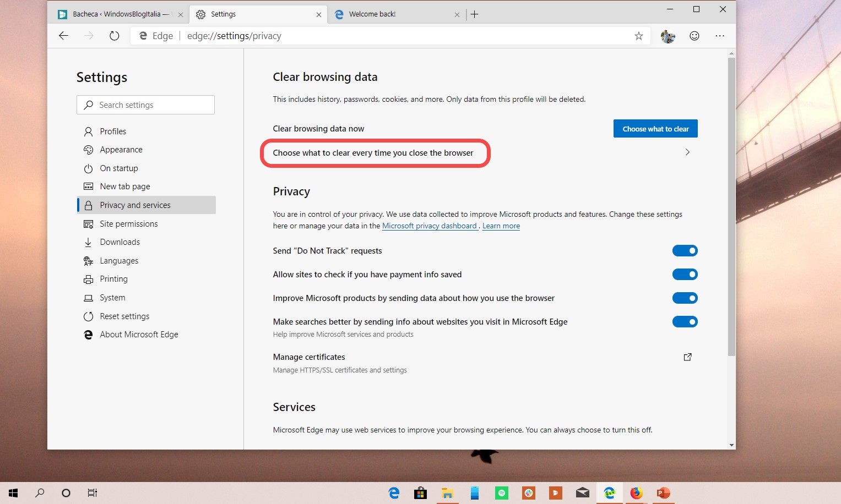Select the Settings tab

tap(258, 14)
